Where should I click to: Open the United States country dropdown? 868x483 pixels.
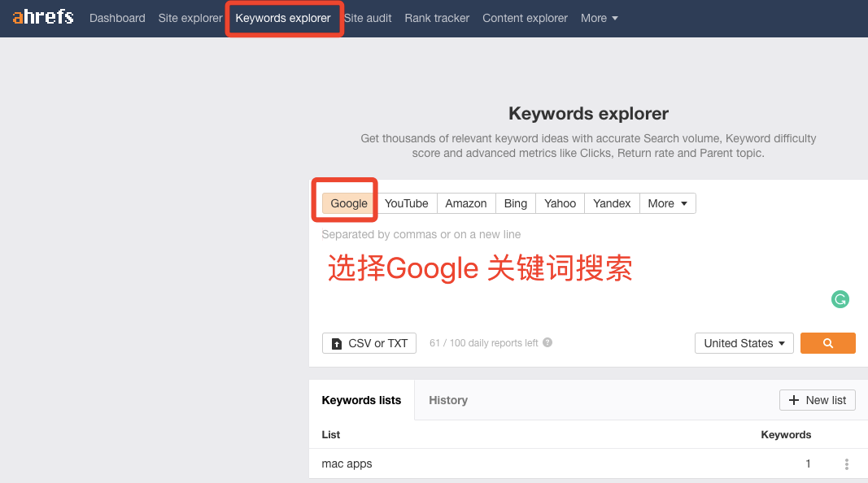[x=744, y=343]
